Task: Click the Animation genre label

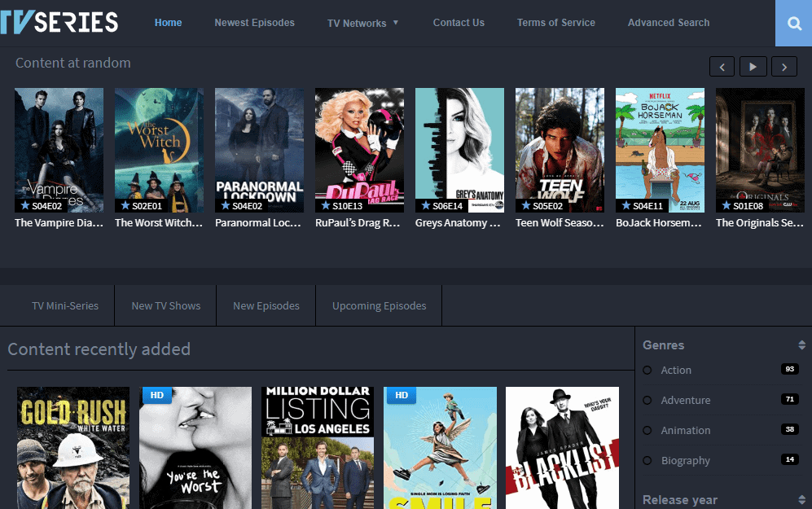Action: tap(686, 430)
